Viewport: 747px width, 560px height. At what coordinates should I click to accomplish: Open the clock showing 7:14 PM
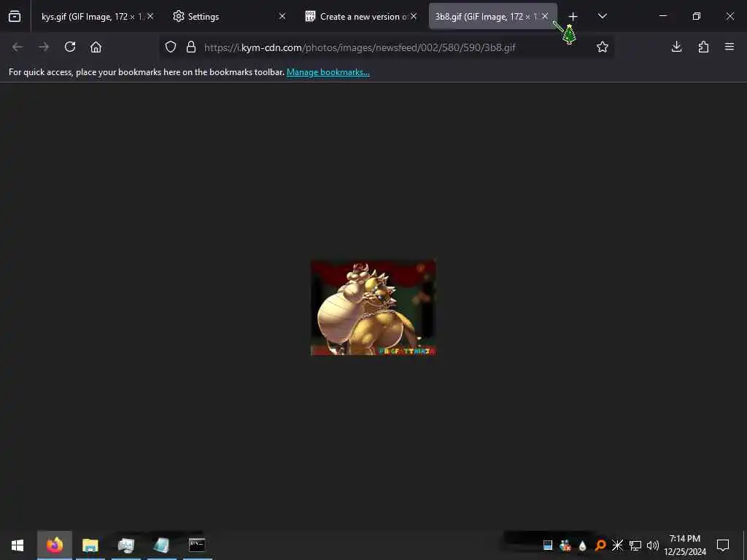pos(685,545)
